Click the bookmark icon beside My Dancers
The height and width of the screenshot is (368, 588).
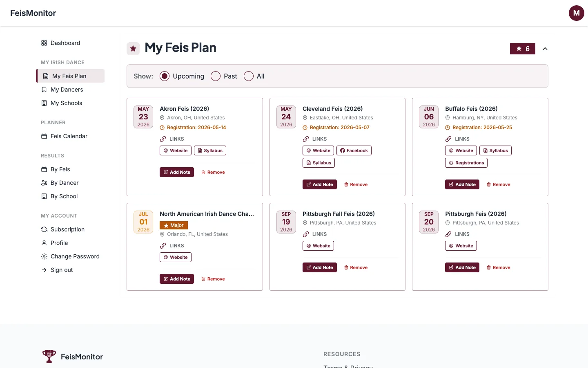[44, 90]
